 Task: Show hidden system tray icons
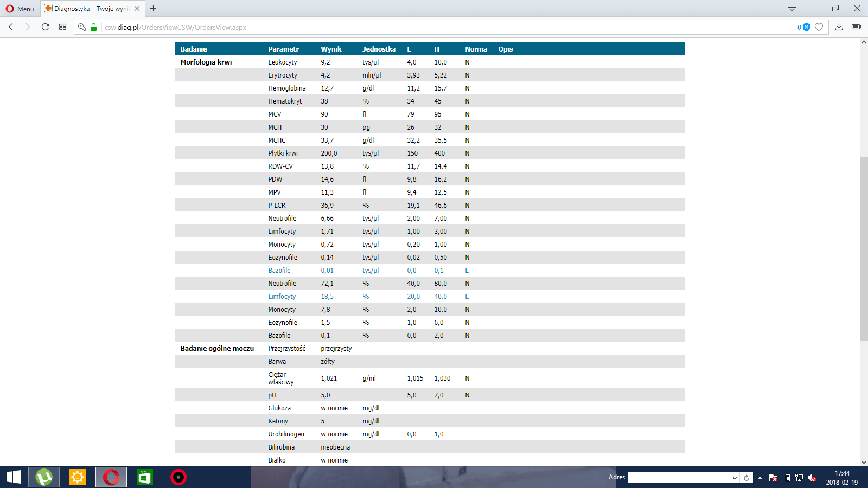click(x=759, y=478)
